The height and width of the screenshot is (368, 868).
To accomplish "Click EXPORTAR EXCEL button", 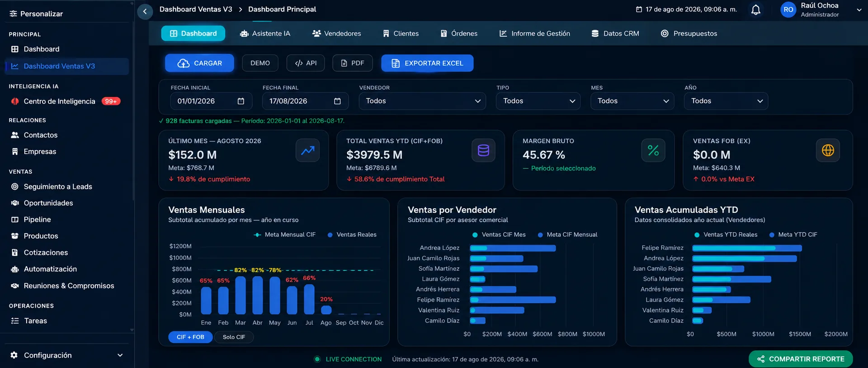I will point(427,63).
